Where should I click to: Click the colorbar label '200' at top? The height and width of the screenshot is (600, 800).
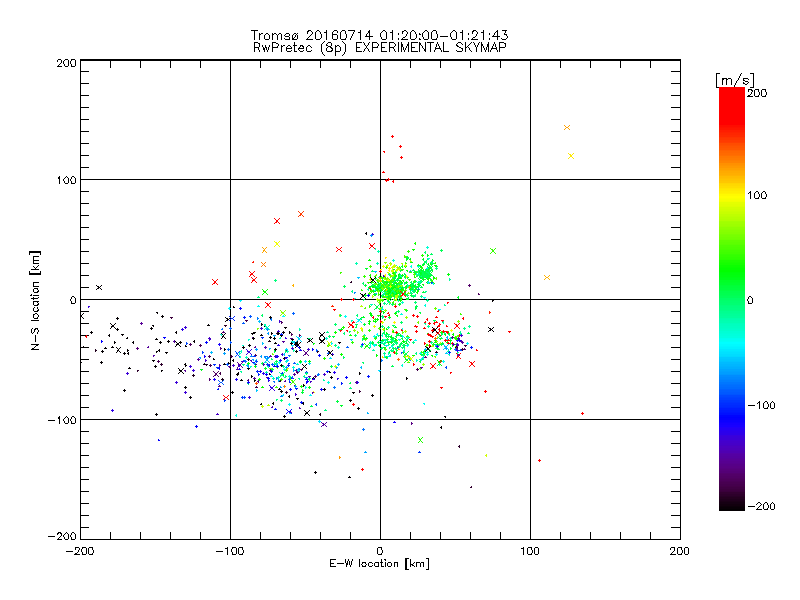[757, 93]
